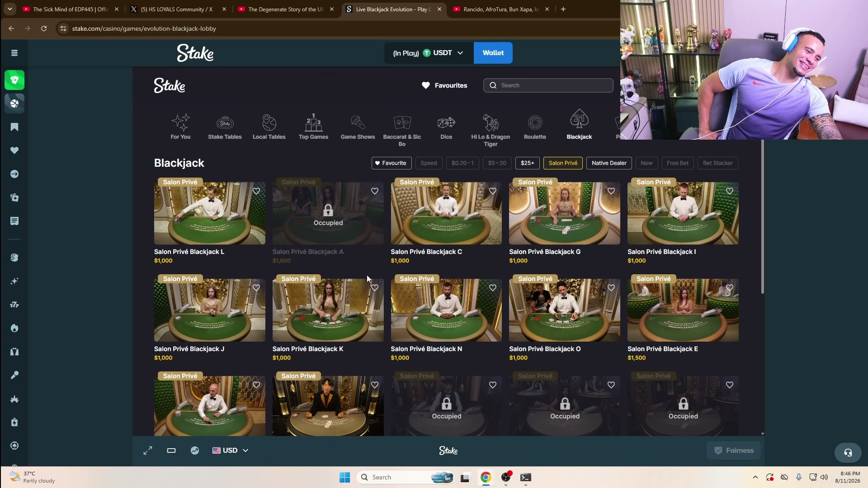Image resolution: width=868 pixels, height=488 pixels.
Task: Click the Stake logo in the header
Action: click(195, 53)
